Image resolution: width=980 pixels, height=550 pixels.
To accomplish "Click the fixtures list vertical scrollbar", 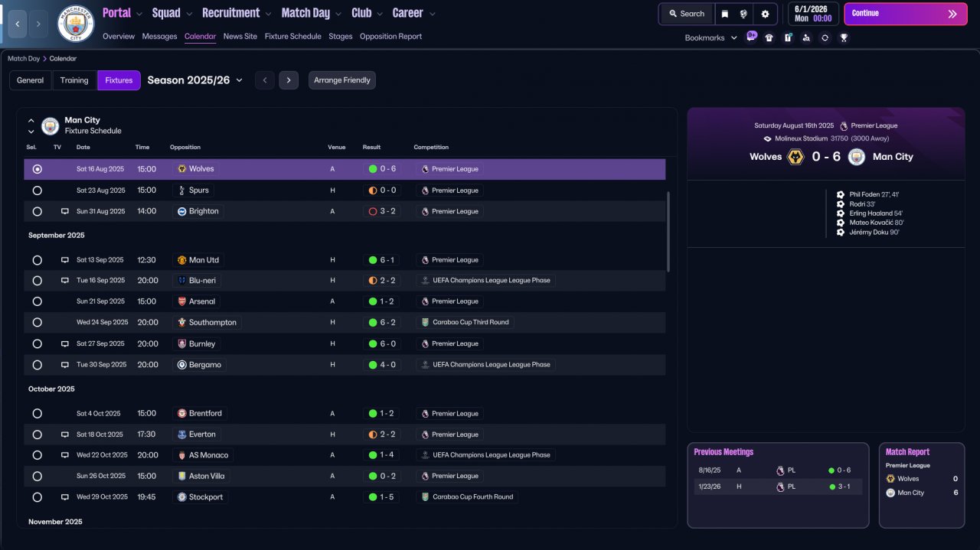I will coord(668,231).
